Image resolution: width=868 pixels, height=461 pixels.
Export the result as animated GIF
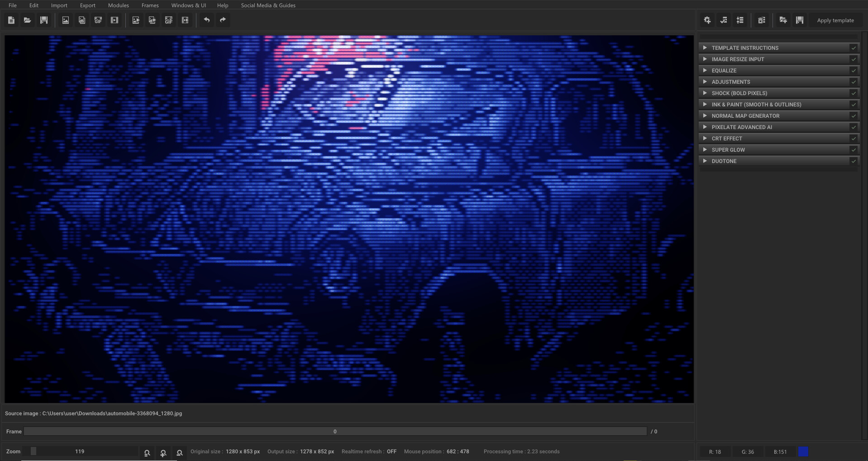click(x=168, y=20)
